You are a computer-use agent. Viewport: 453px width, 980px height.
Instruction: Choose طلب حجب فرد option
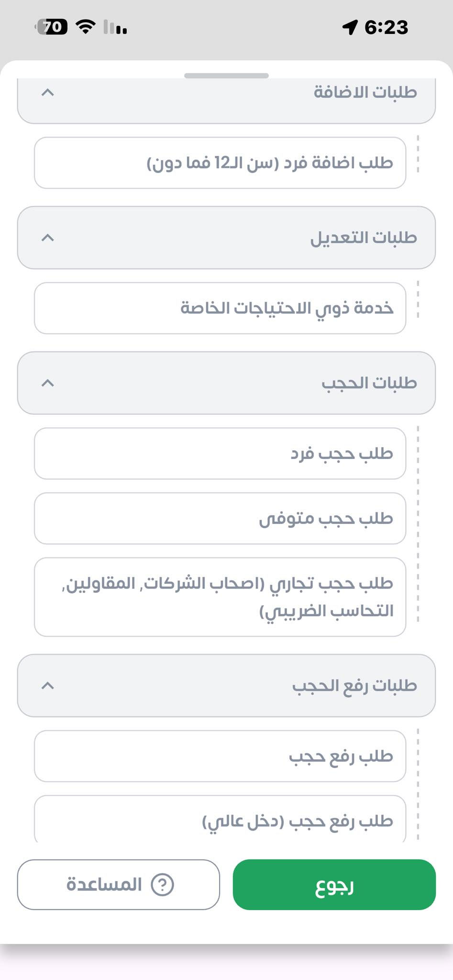(x=220, y=453)
